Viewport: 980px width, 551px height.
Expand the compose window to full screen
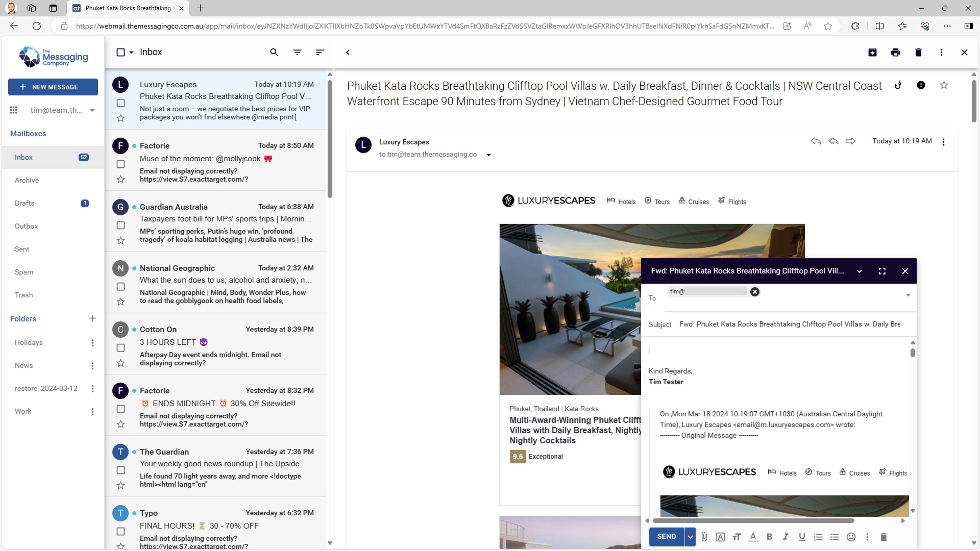coord(882,271)
